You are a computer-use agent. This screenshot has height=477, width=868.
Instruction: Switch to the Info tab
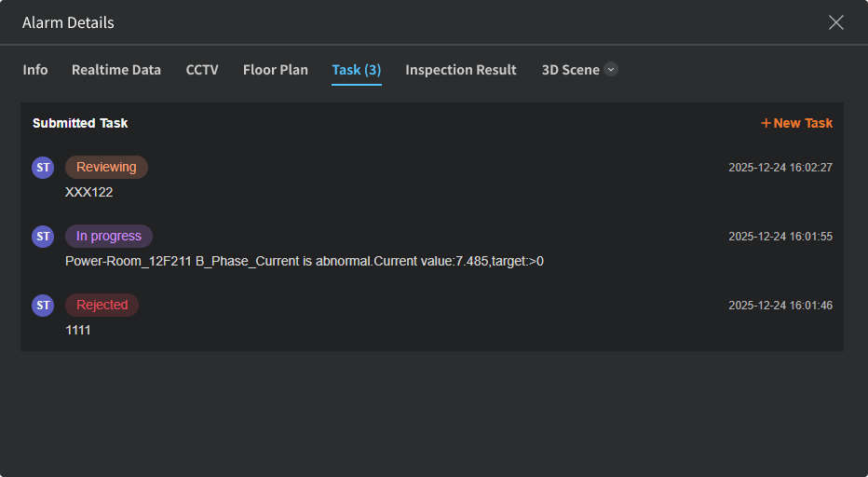coord(35,70)
